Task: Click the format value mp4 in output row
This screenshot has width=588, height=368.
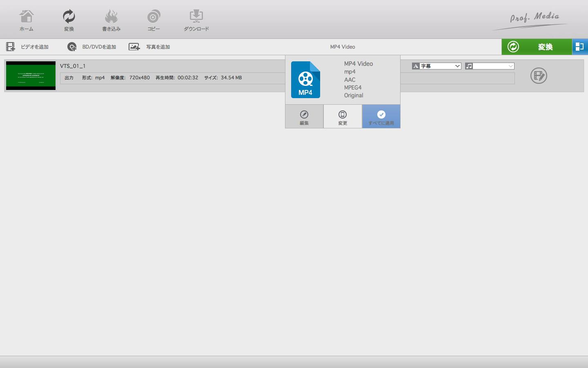Action: [100, 78]
